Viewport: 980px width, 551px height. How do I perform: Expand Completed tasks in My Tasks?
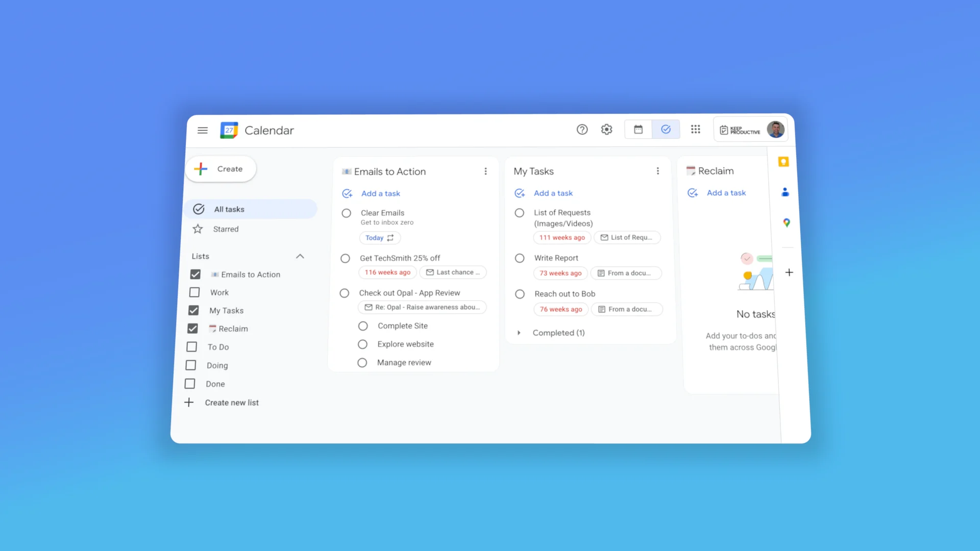pos(520,333)
